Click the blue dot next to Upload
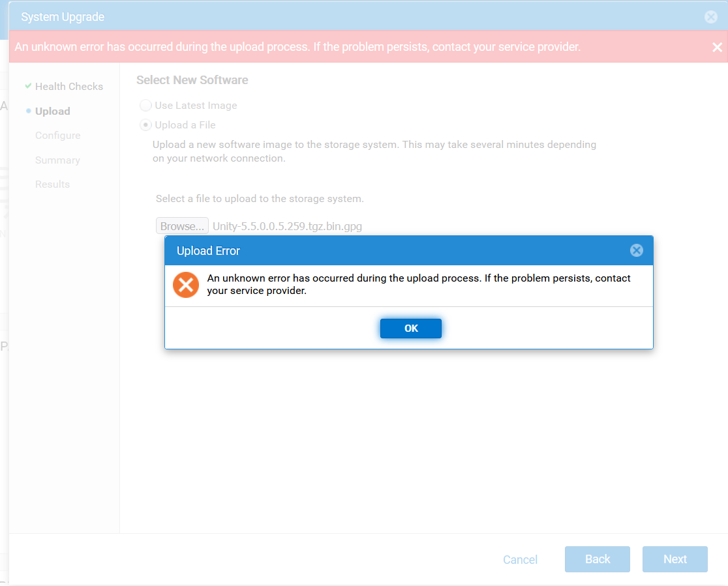 click(28, 111)
